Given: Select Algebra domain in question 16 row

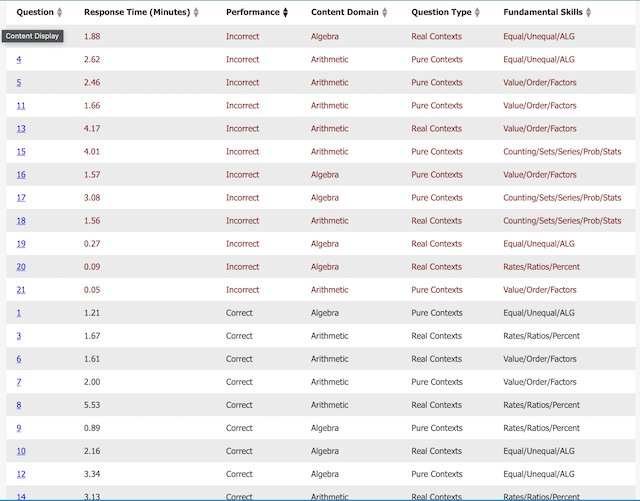Looking at the screenshot, I should [x=325, y=175].
